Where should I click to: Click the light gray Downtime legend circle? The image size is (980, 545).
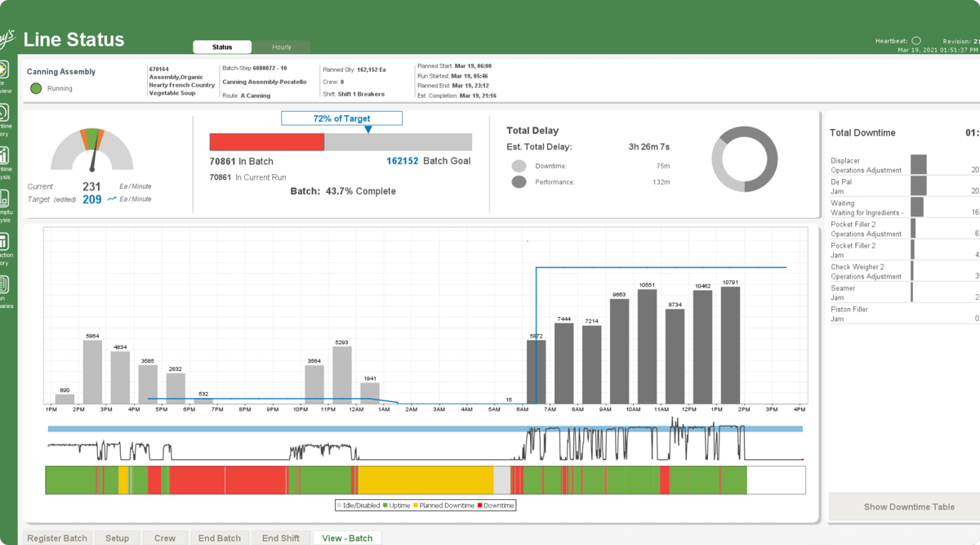pos(519,166)
